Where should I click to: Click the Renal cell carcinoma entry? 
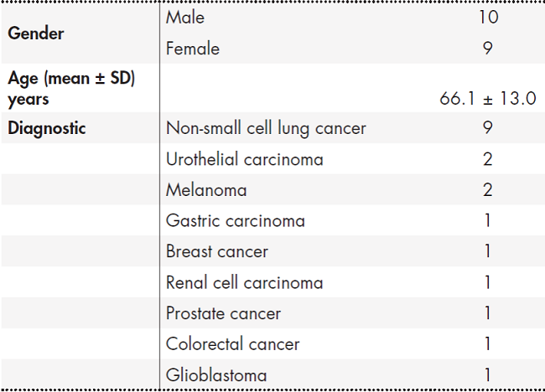(x=244, y=282)
